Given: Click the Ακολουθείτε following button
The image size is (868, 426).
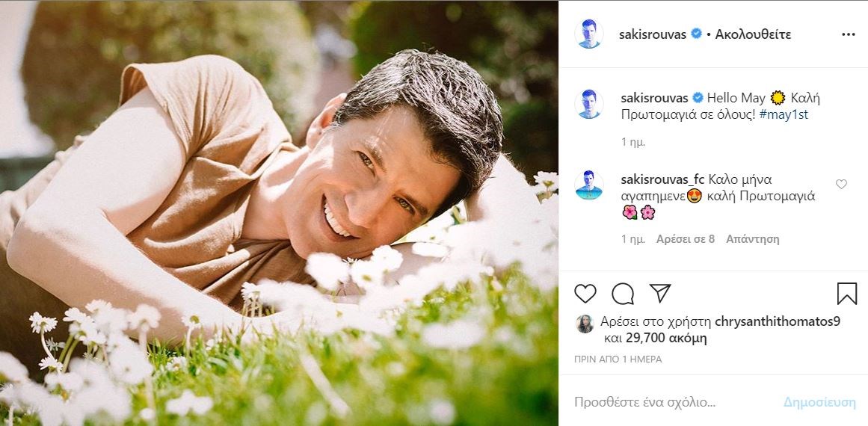Looking at the screenshot, I should point(753,34).
